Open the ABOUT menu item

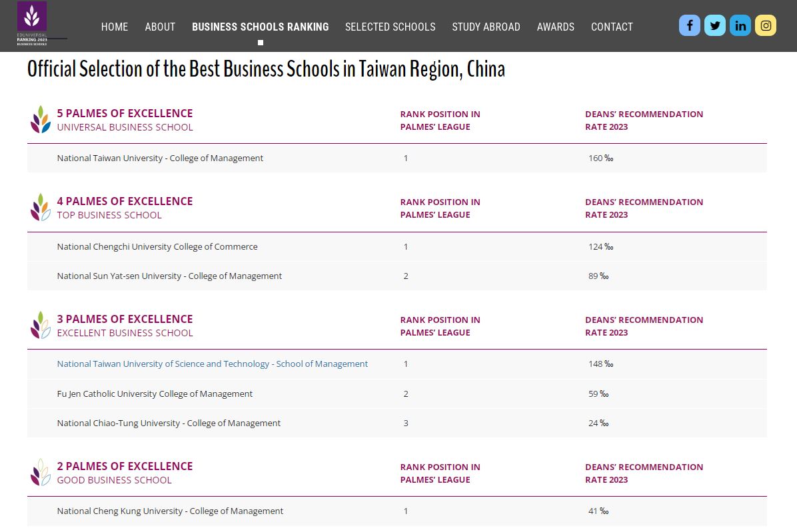click(160, 27)
